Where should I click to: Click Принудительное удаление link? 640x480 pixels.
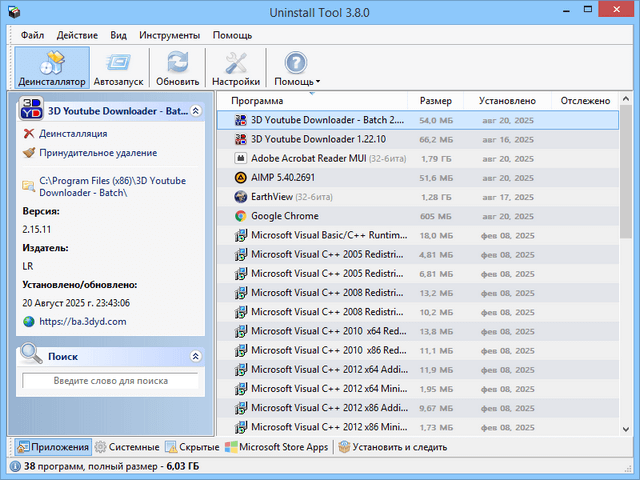(x=98, y=153)
